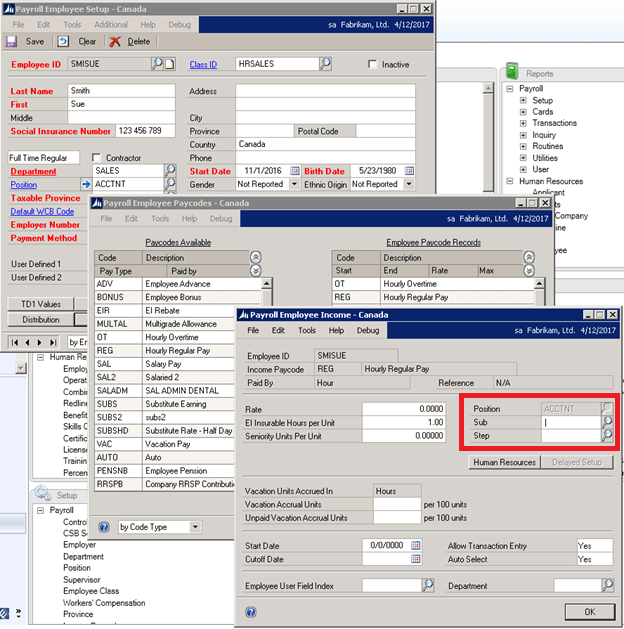Follow the Class ID link
This screenshot has width=624, height=629.
click(x=203, y=64)
